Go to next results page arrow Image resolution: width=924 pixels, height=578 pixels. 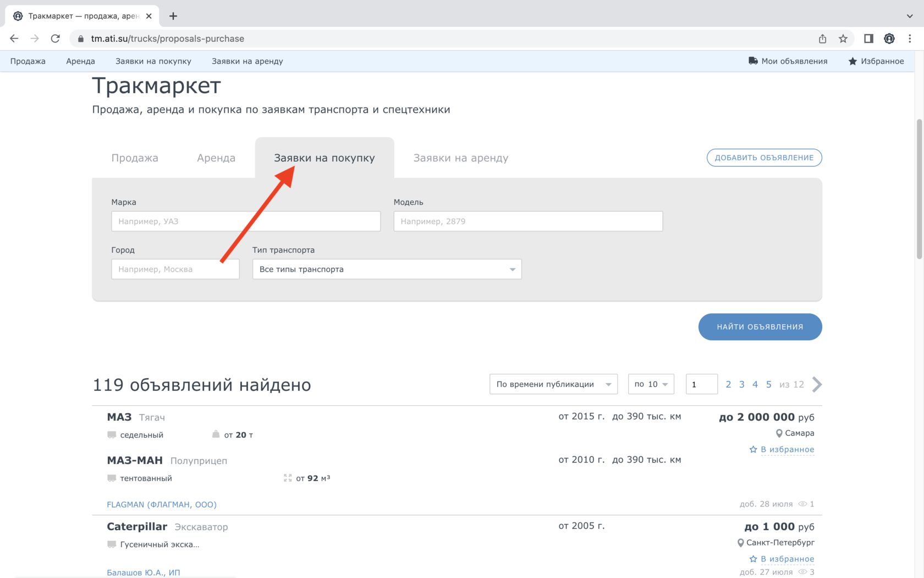[817, 384]
